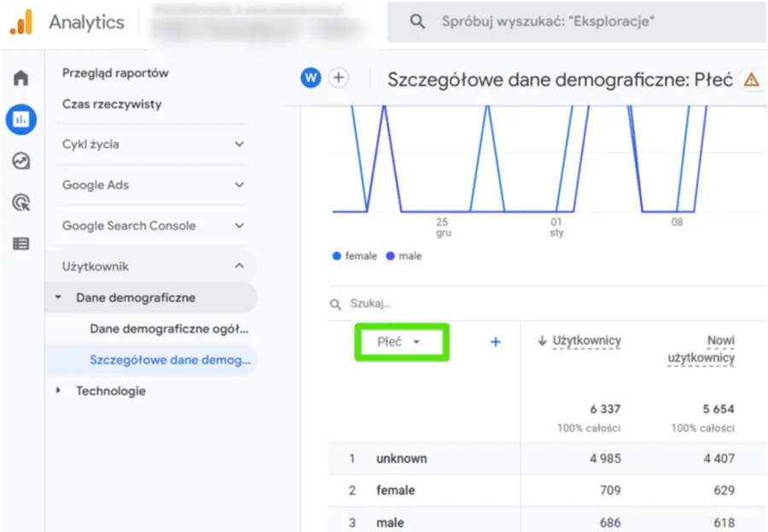This screenshot has height=532, width=768.
Task: Click the warning triangle icon beside the title
Action: (x=751, y=79)
